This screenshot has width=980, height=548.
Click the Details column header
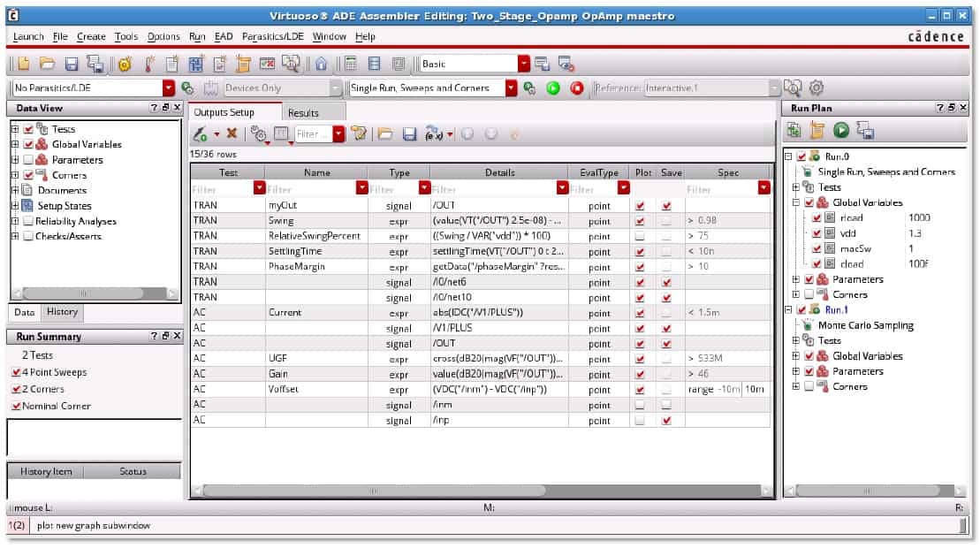[x=499, y=172]
